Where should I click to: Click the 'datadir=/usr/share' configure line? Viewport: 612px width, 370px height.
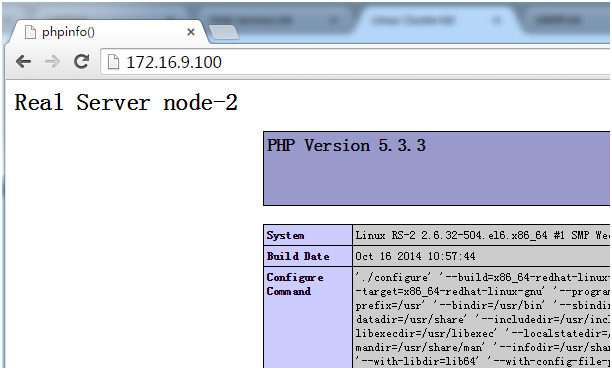click(482, 319)
